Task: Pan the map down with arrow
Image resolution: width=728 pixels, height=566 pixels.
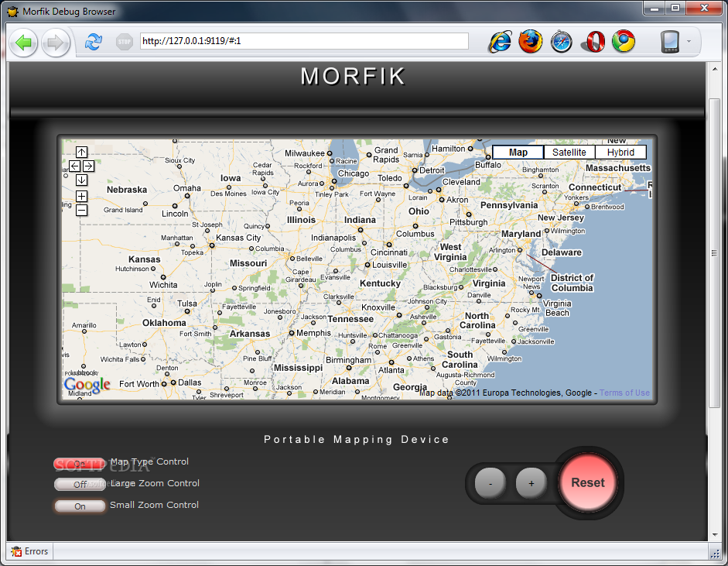Action: pyautogui.click(x=82, y=180)
